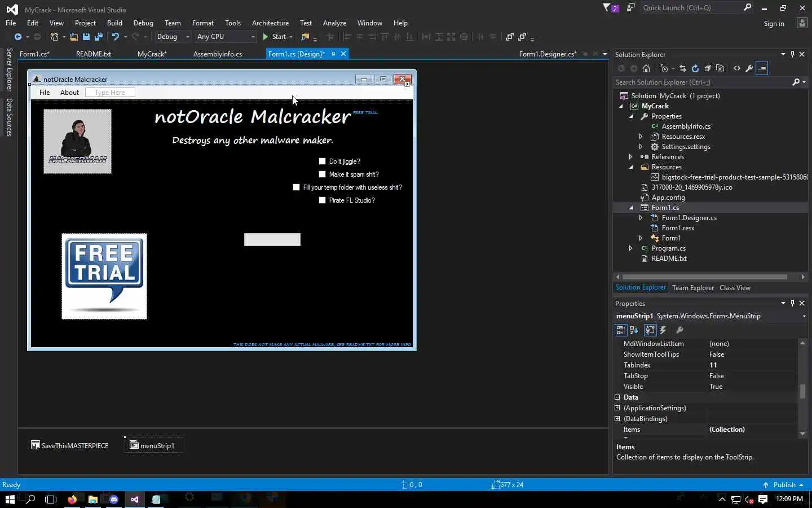Click the Refresh icon in Solution Explorer
Image resolution: width=812 pixels, height=508 pixels.
[695, 68]
